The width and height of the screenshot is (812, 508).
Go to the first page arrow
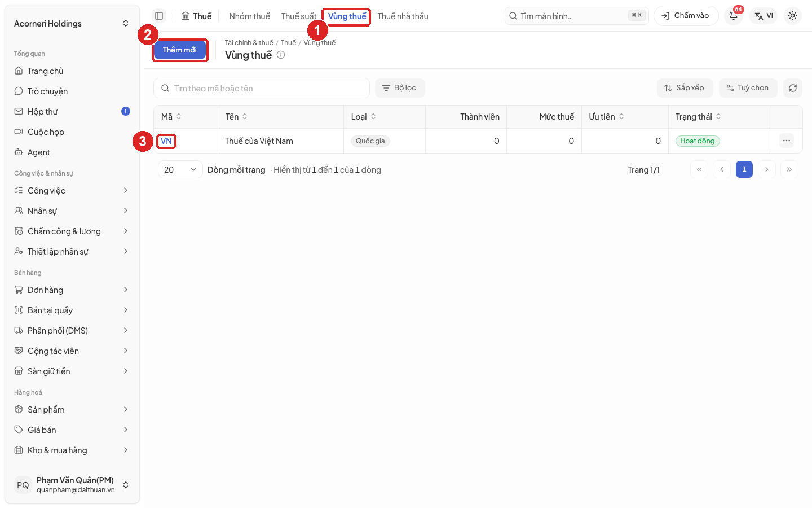(699, 169)
